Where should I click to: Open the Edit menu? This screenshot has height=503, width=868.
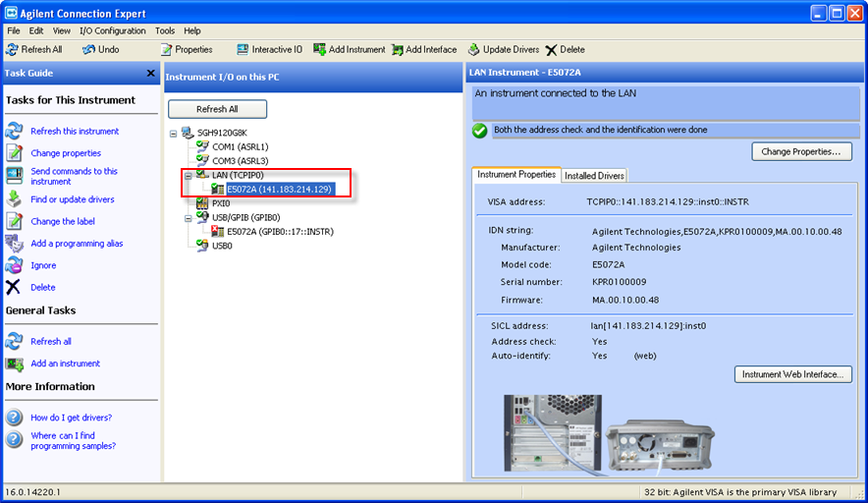tap(36, 31)
